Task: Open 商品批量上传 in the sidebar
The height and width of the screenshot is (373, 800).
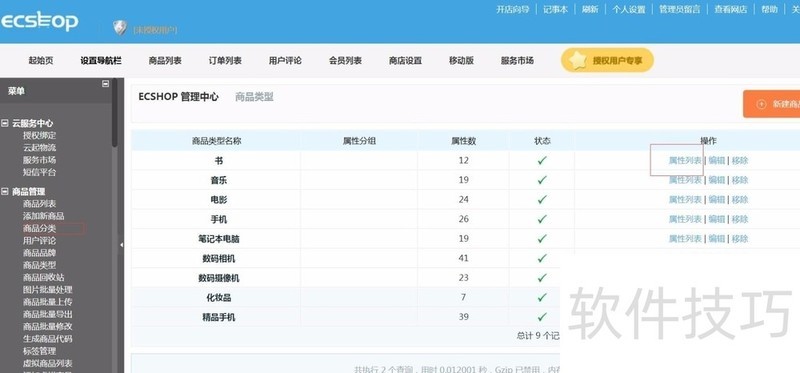Action: pyautogui.click(x=47, y=302)
